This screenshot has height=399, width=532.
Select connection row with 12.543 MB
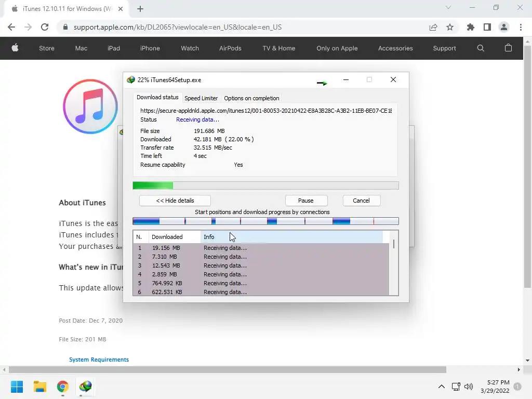pos(261,265)
